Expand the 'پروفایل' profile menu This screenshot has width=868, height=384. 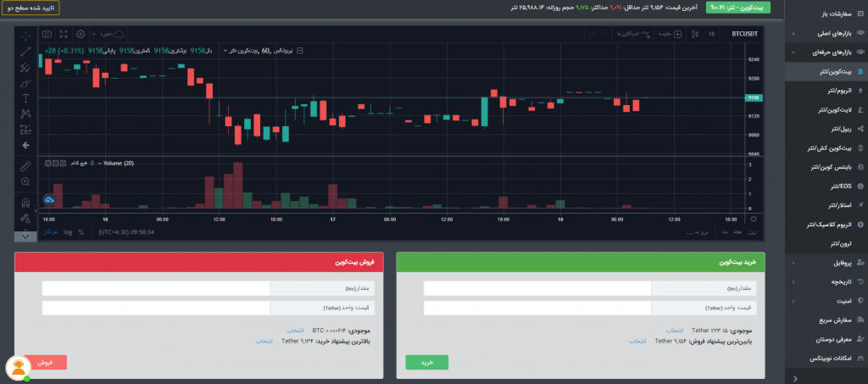pos(826,263)
